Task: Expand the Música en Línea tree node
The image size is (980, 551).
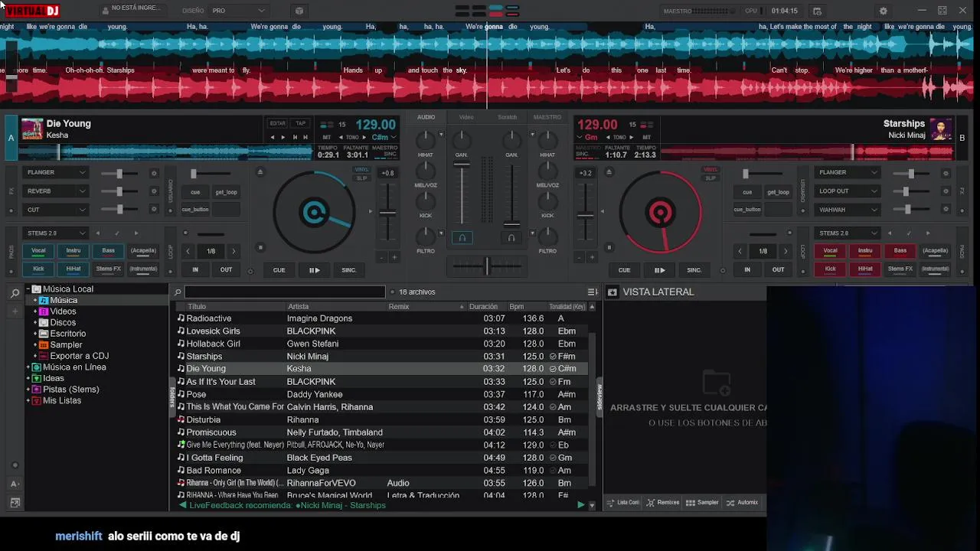Action: click(28, 367)
